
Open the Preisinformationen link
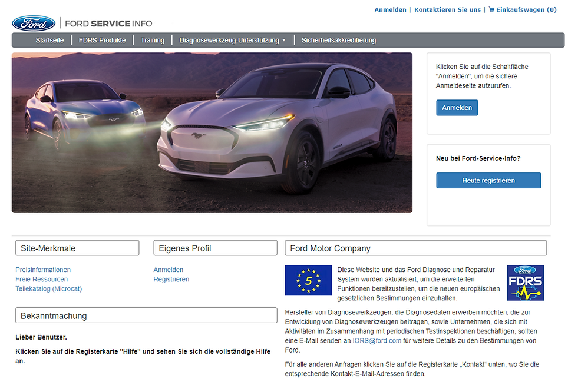tap(43, 270)
